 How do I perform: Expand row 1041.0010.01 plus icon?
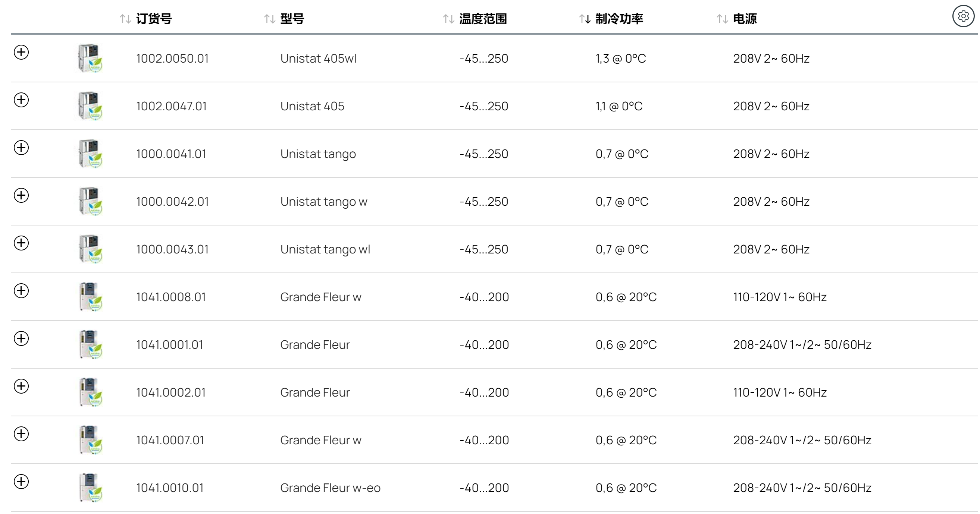21,482
